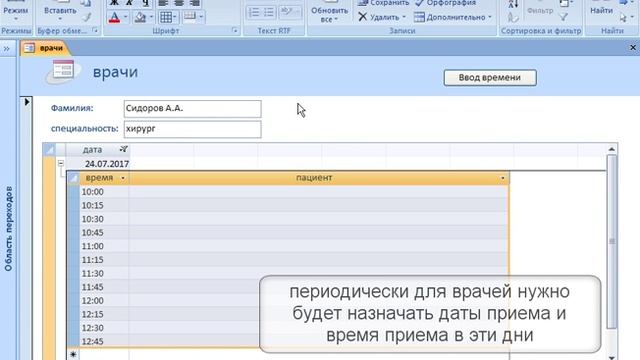640x360 pixels.
Task: Click the специальность field containing хирург
Action: [192, 129]
